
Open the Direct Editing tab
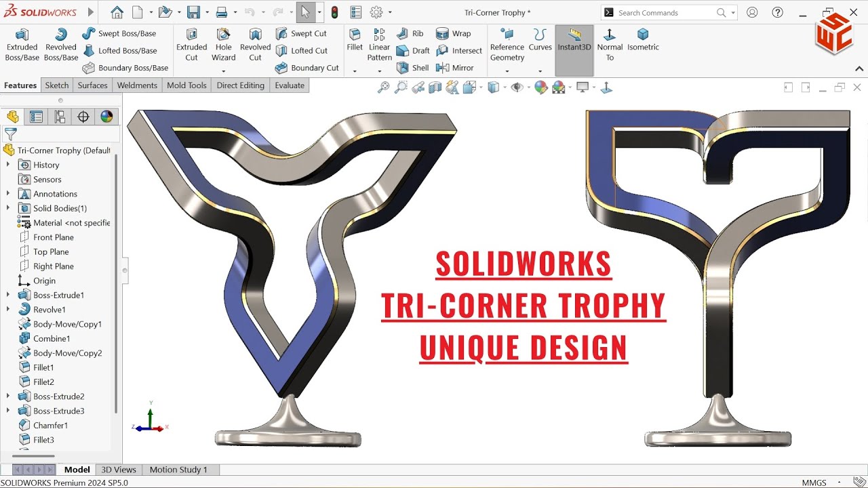pyautogui.click(x=240, y=85)
